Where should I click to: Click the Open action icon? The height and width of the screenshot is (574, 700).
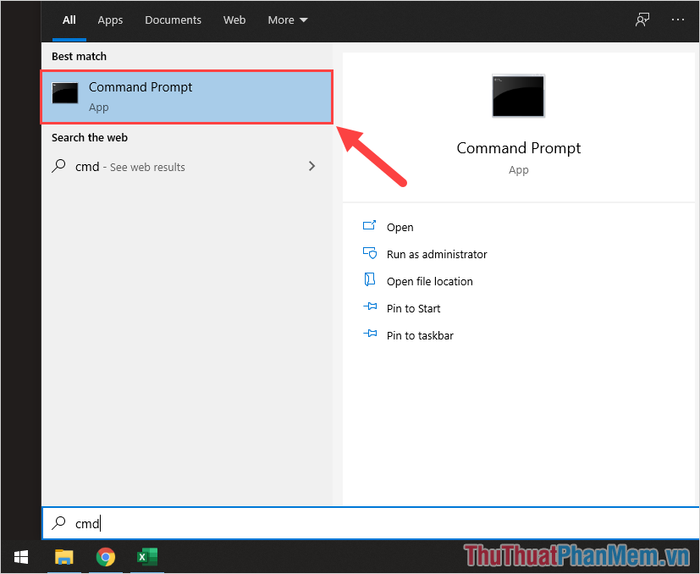point(370,225)
